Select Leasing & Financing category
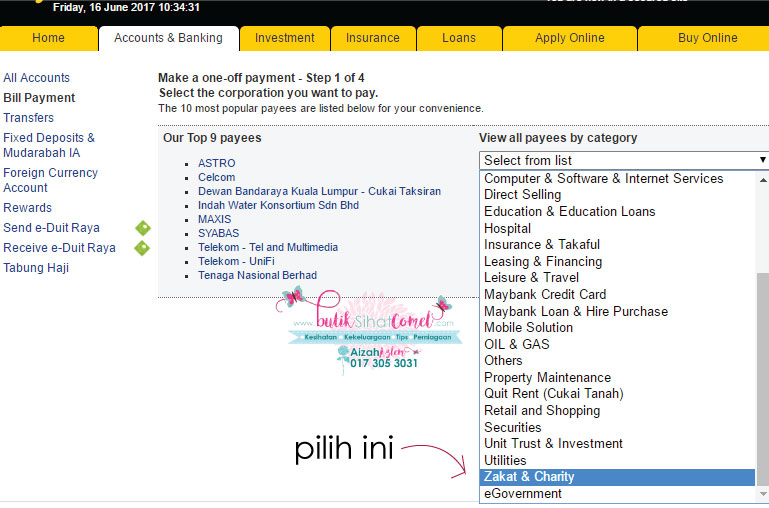The width and height of the screenshot is (769, 508). pos(617,261)
